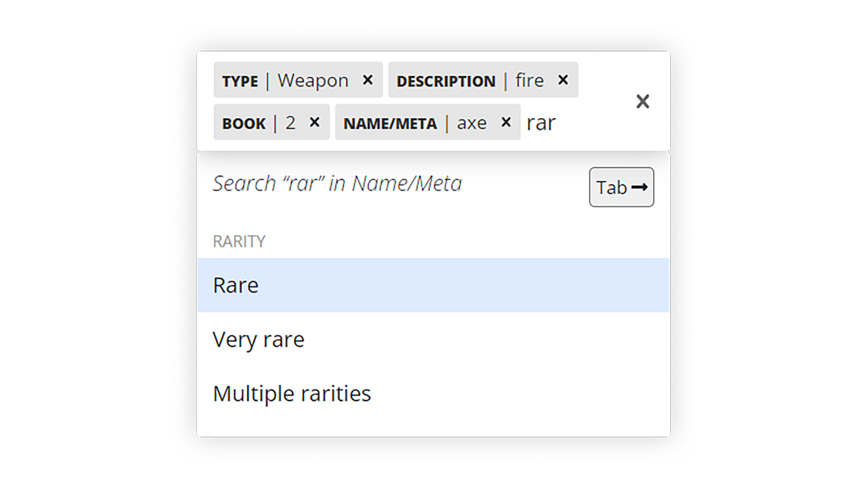Click the fire value in Description tag
The height and width of the screenshot is (488, 868).
(x=530, y=81)
